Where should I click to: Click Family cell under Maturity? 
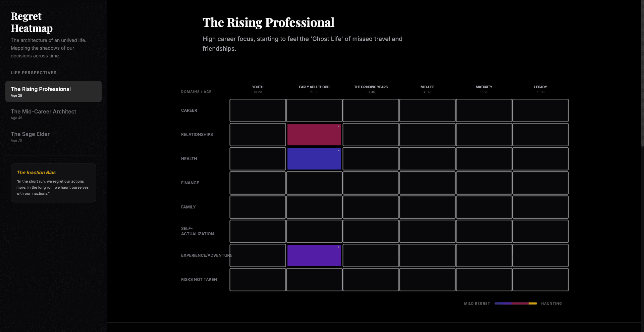click(x=484, y=207)
